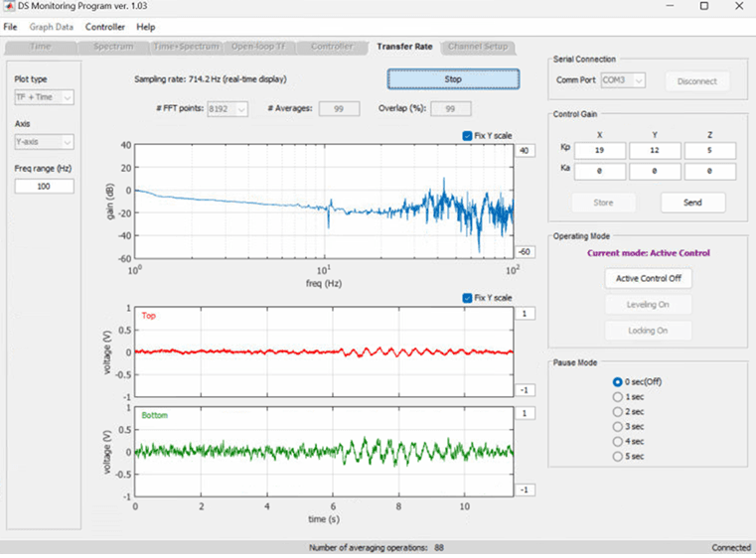The width and height of the screenshot is (756, 558).
Task: Click the Send button
Action: (692, 203)
